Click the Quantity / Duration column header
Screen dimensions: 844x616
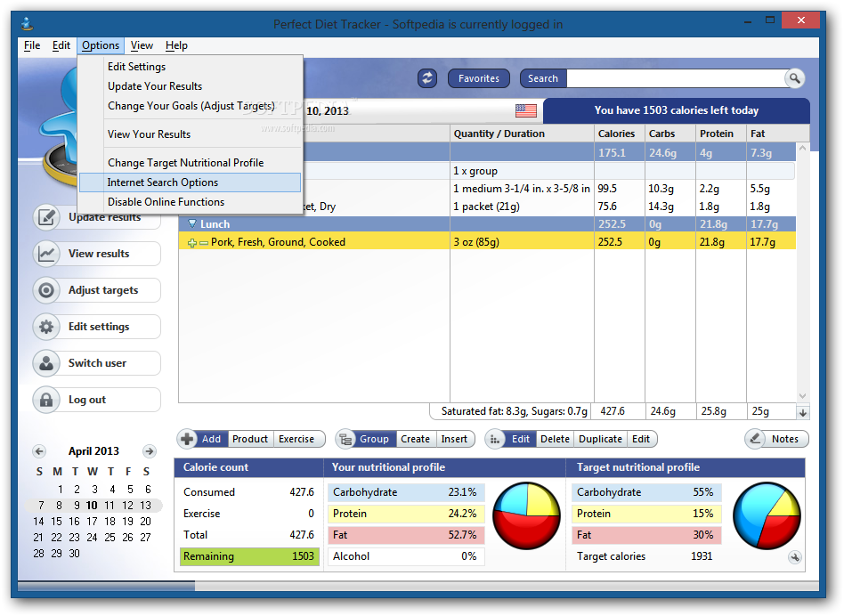(x=522, y=134)
